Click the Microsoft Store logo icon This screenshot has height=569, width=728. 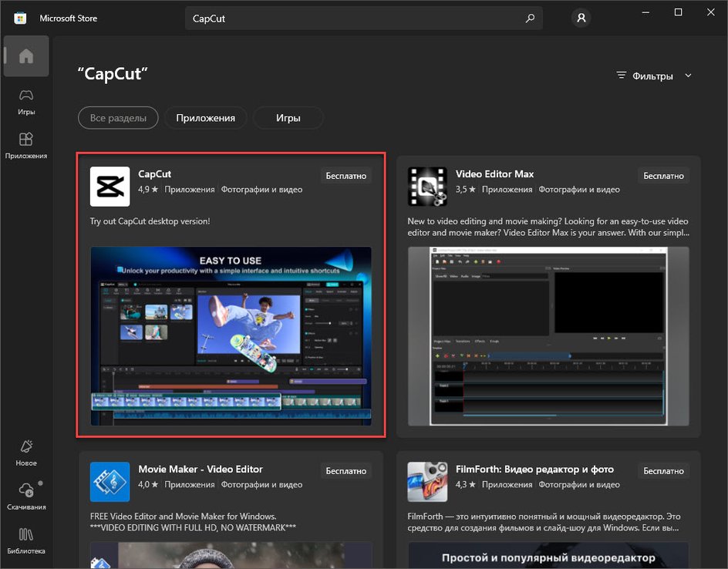tap(20, 19)
